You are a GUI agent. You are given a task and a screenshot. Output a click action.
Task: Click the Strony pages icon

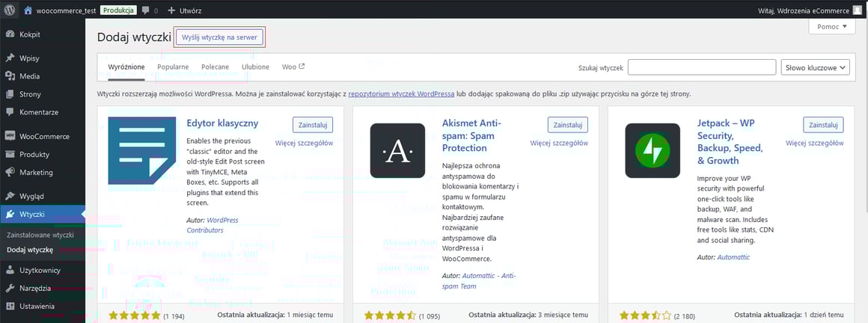pyautogui.click(x=10, y=94)
